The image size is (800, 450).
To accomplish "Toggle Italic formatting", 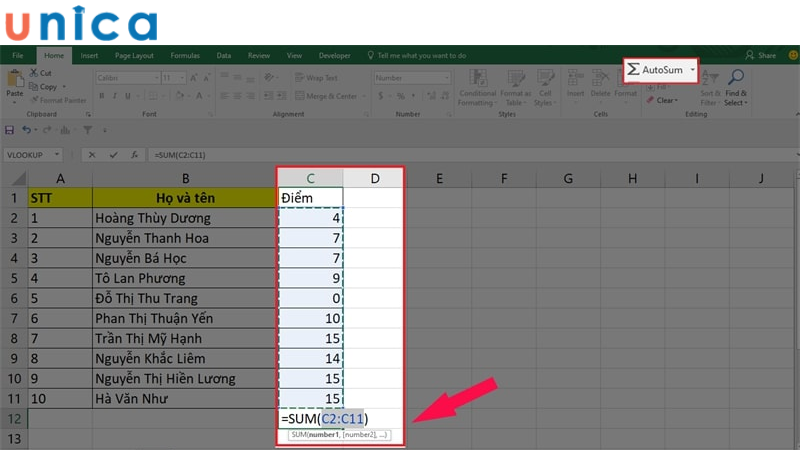I will click(x=113, y=97).
